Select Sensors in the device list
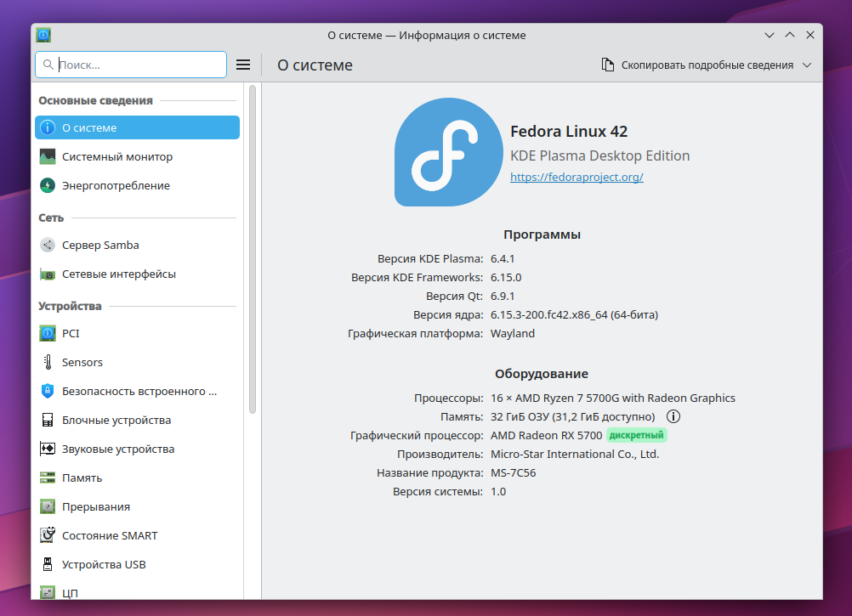The height and width of the screenshot is (616, 852). 138,362
